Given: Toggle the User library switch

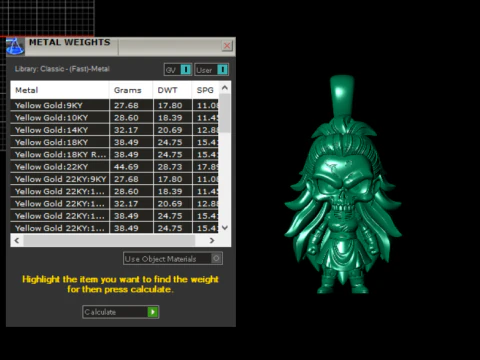Looking at the screenshot, I should pos(212,70).
